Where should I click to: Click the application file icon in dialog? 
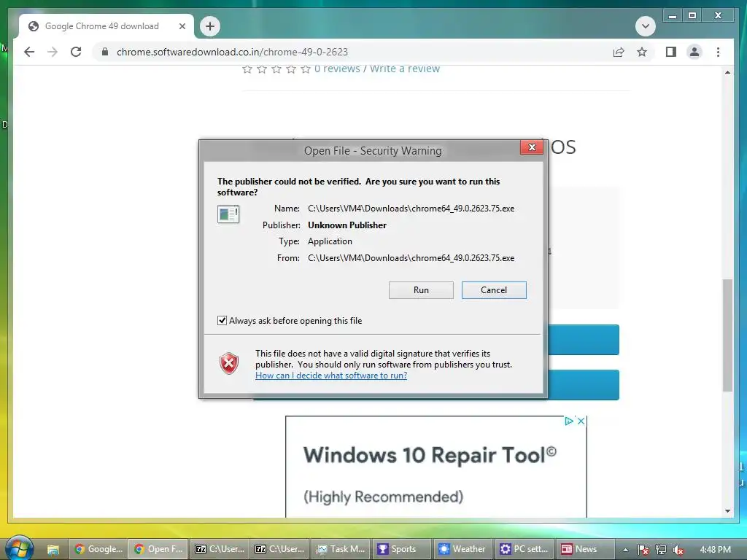click(228, 214)
